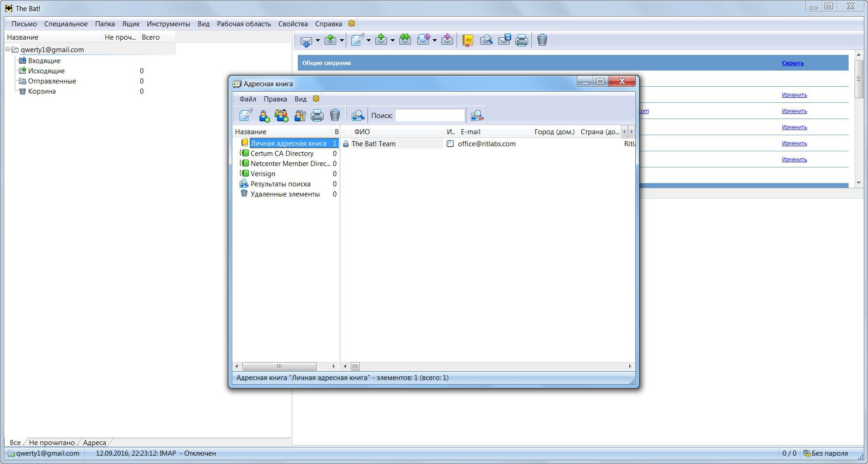Screen dimensions: 868x464
Task: Click the contact list horizontal scrollbar thumb
Action: click(355, 366)
